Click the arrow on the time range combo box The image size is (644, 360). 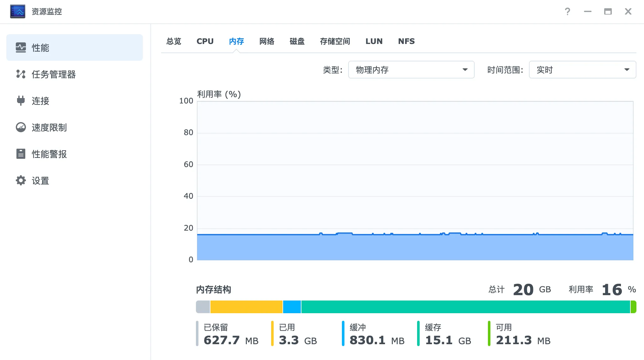[627, 70]
